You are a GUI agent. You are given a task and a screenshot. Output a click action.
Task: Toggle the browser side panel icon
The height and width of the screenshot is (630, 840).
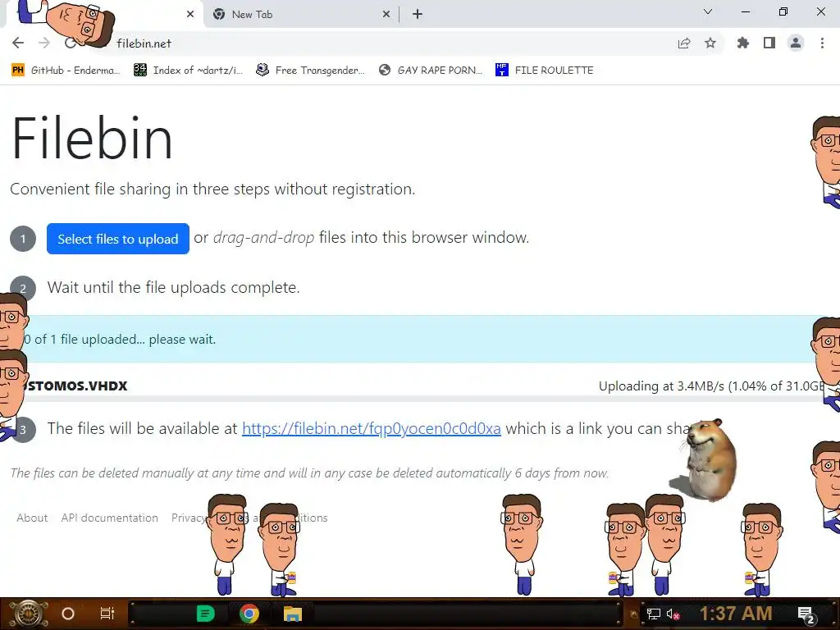tap(769, 43)
